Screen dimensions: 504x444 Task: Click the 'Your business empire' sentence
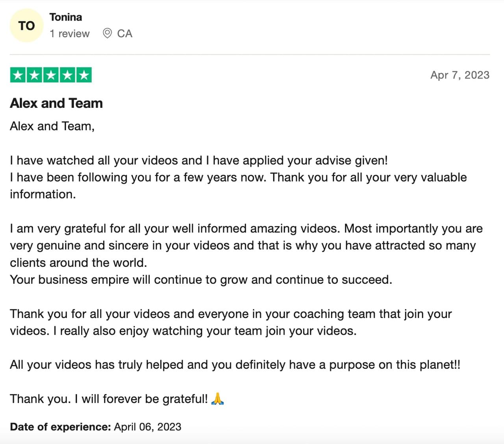201,279
